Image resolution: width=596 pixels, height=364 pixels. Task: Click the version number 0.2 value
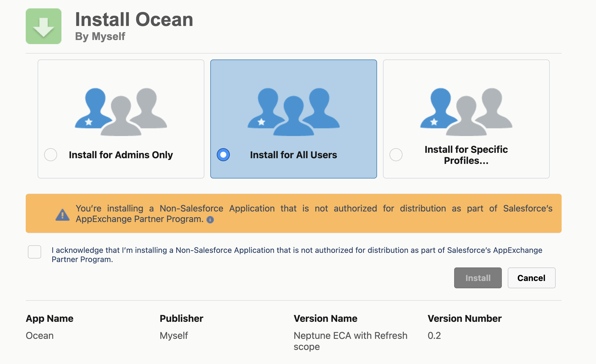434,336
